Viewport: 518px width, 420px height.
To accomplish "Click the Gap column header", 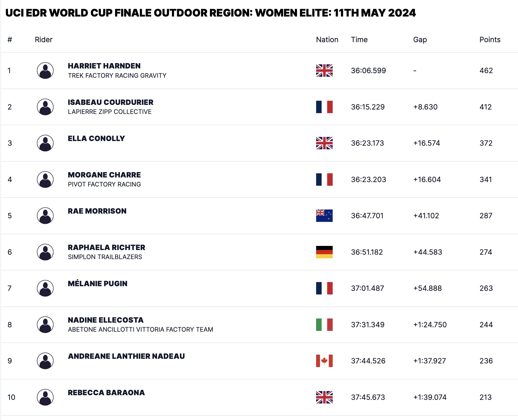I will click(420, 40).
